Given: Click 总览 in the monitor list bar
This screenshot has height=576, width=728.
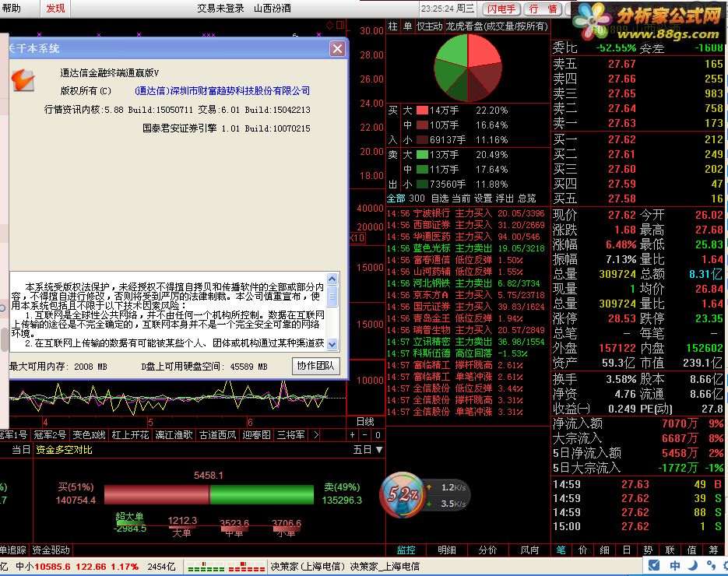Looking at the screenshot, I should coord(526,198).
